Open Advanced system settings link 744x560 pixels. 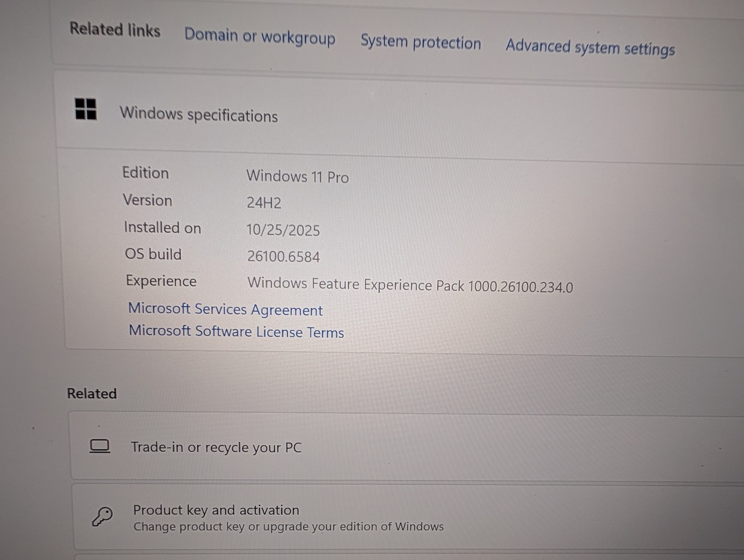[590, 47]
